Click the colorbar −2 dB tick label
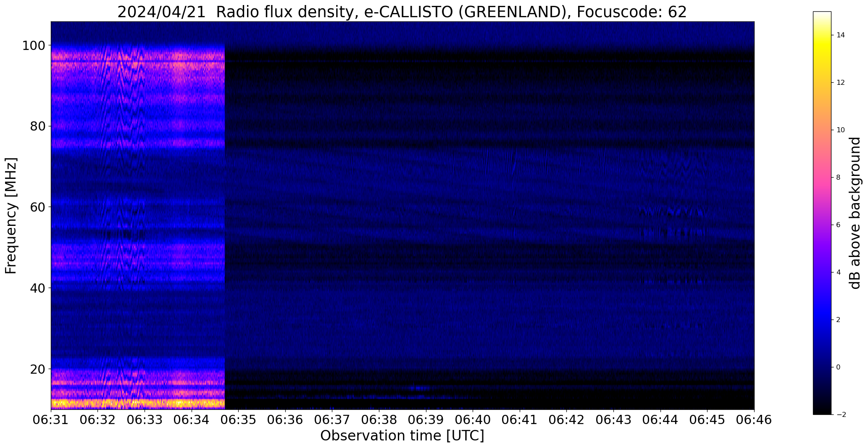Viewport: 868px width, 448px height. click(840, 415)
